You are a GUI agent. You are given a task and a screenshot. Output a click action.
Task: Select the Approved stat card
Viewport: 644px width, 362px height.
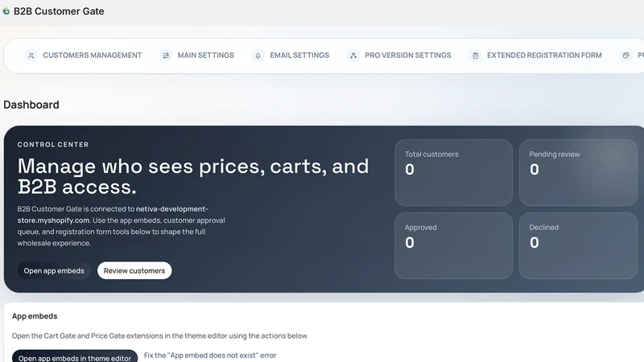tap(453, 246)
